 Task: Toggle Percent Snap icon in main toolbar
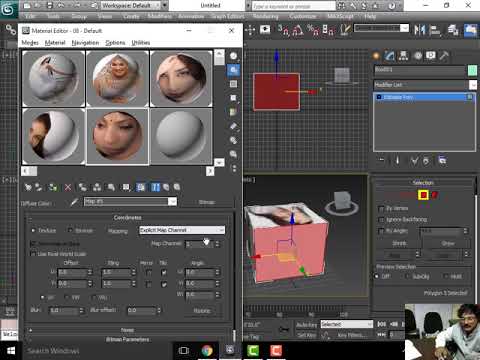pyautogui.click(x=313, y=30)
